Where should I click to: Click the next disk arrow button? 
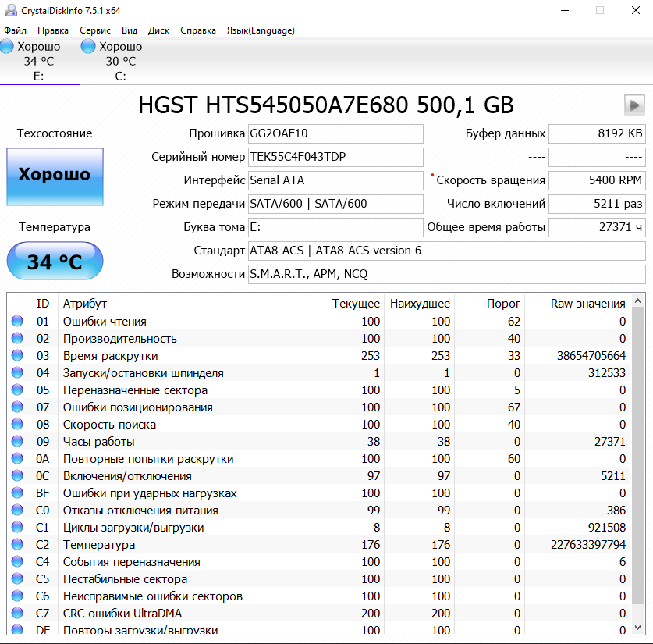coord(634,105)
